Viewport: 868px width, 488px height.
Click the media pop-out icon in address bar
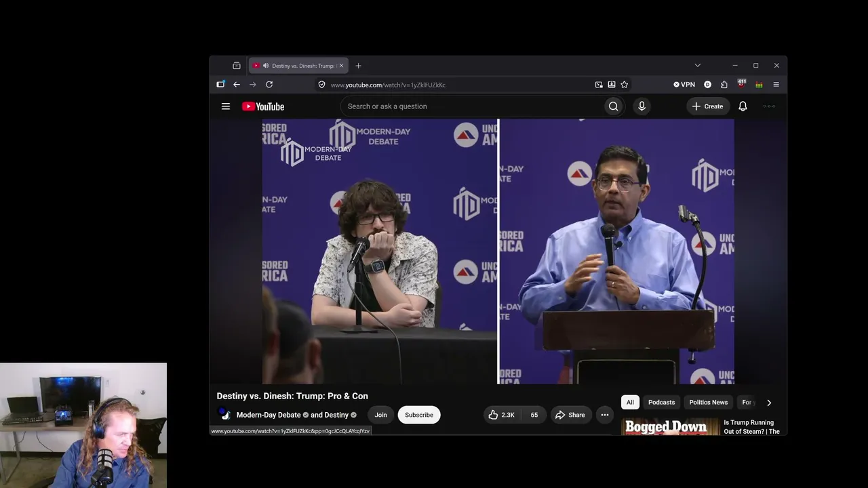tap(599, 85)
